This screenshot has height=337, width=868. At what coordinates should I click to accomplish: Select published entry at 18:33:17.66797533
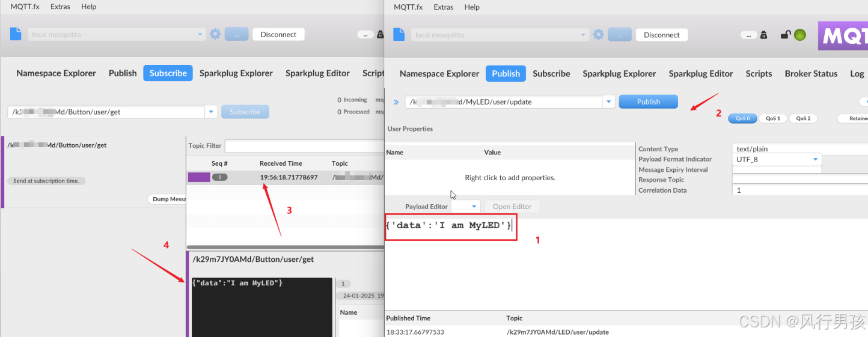click(x=626, y=332)
